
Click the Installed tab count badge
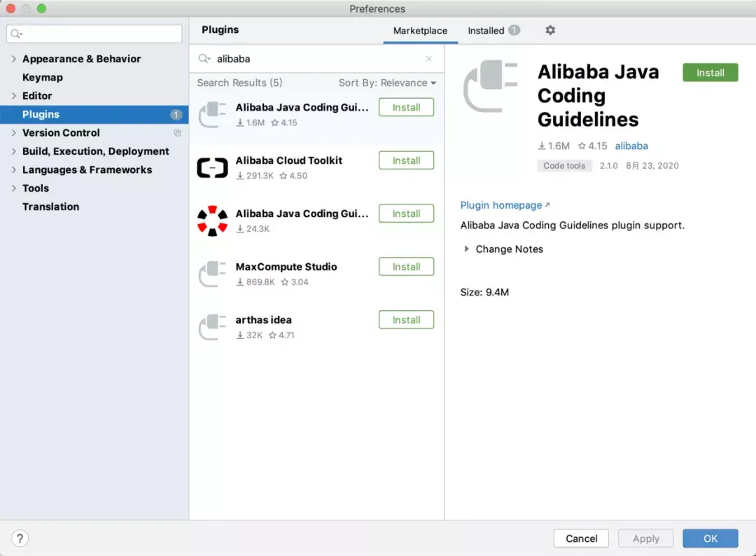pos(514,30)
